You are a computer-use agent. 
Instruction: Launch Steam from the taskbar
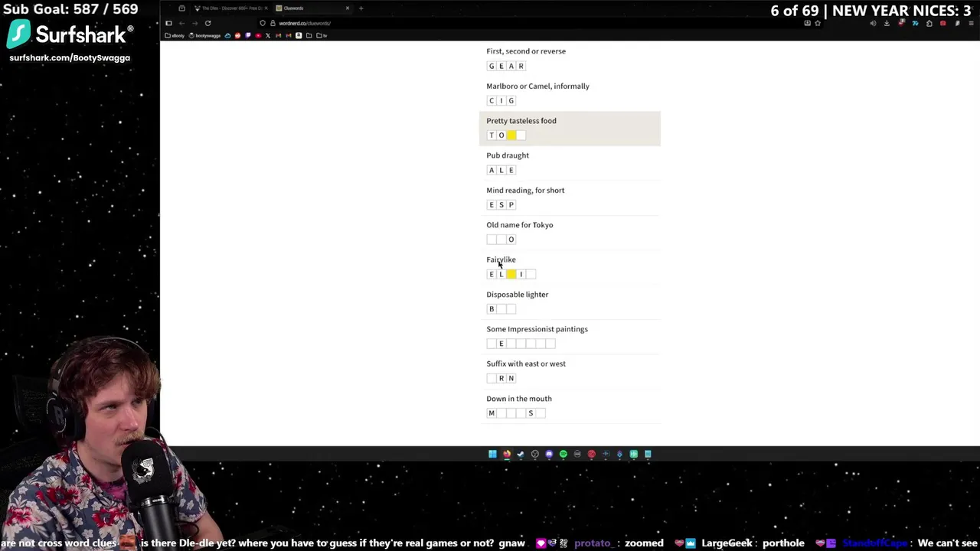tap(521, 454)
